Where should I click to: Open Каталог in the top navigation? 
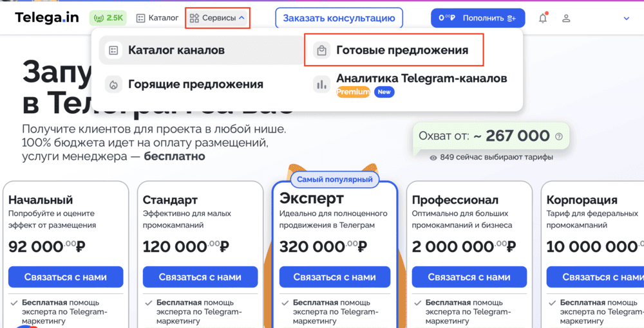(158, 18)
